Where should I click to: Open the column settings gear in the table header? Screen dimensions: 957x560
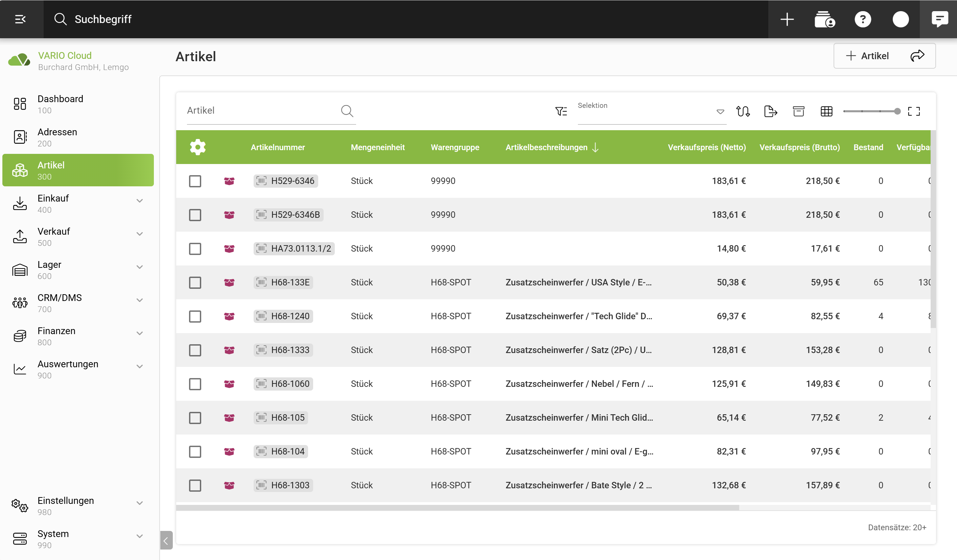pyautogui.click(x=198, y=147)
